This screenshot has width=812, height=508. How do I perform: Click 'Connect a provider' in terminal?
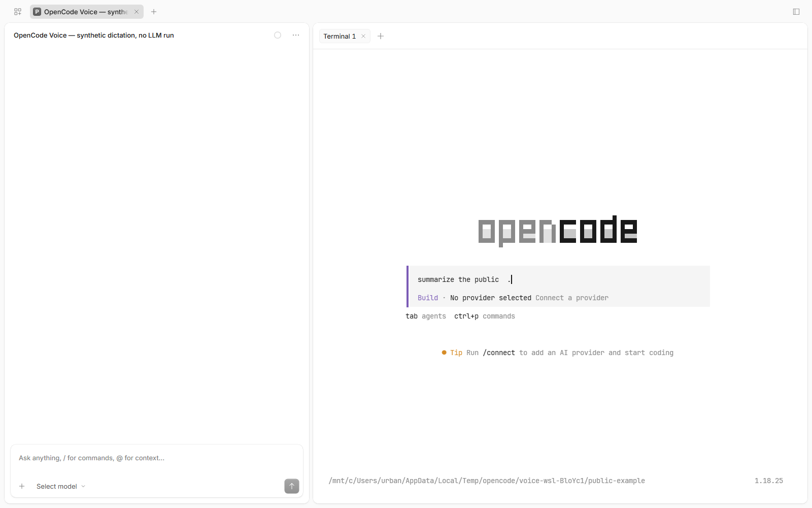point(572,298)
